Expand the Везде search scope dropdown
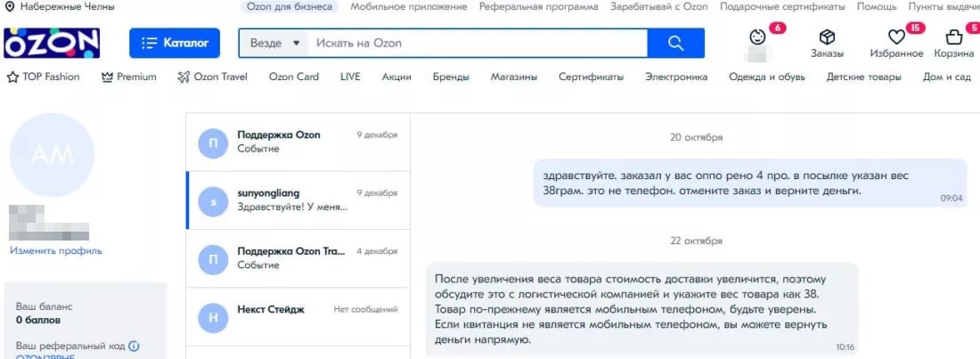The height and width of the screenshot is (359, 980). click(x=275, y=43)
